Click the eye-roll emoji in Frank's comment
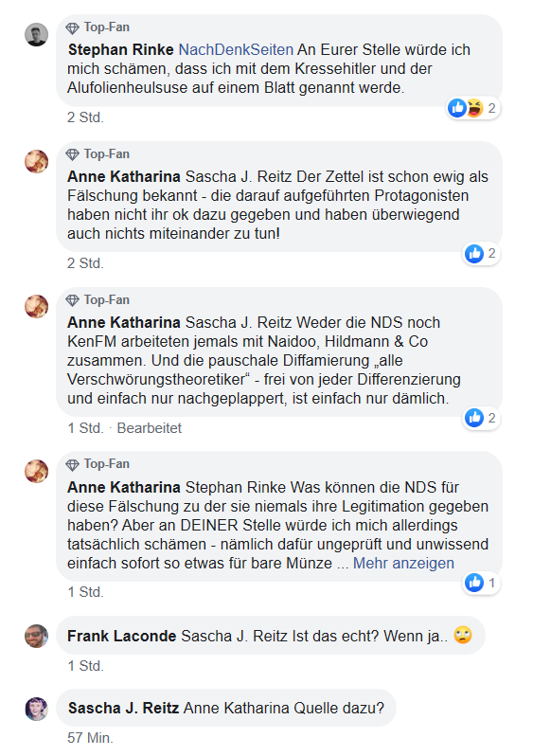The height and width of the screenshot is (756, 533). point(463,635)
